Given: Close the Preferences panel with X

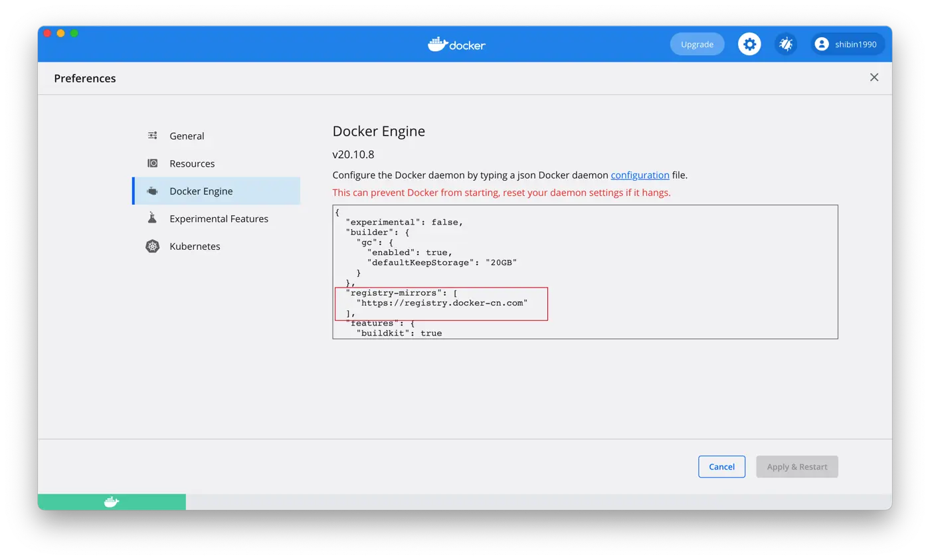Looking at the screenshot, I should click(x=874, y=78).
